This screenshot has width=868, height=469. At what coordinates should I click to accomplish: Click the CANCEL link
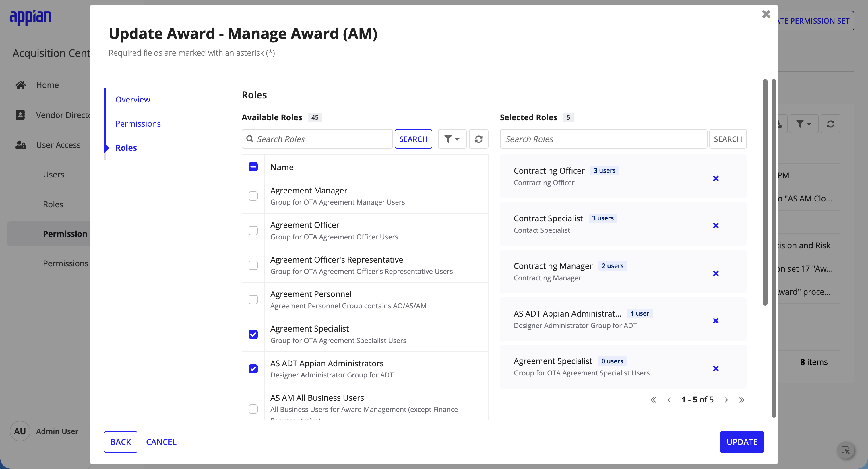[x=161, y=442]
